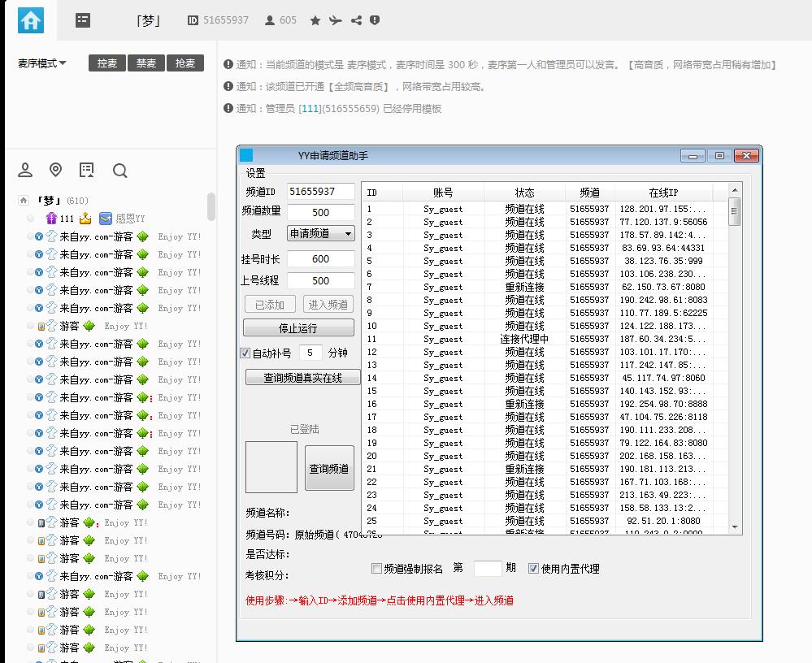The image size is (812, 663).
Task: Click the 频道ID input field
Action: click(x=321, y=192)
